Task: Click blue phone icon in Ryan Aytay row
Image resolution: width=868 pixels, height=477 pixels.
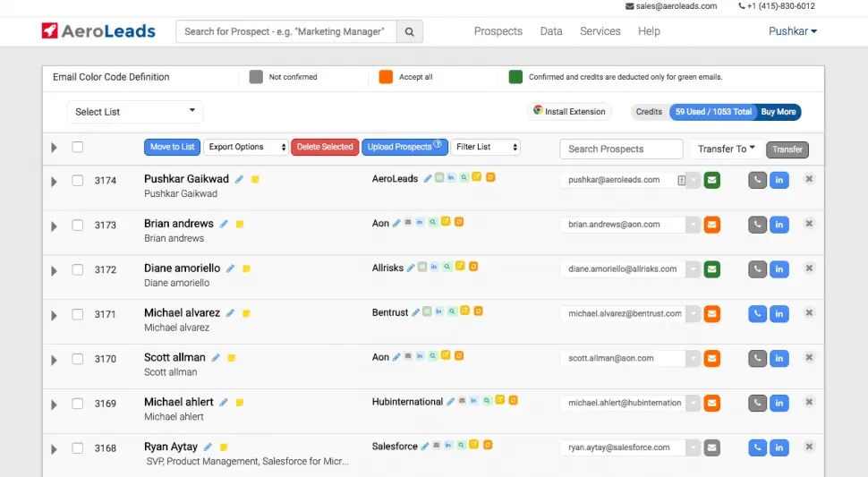Action: tap(757, 447)
